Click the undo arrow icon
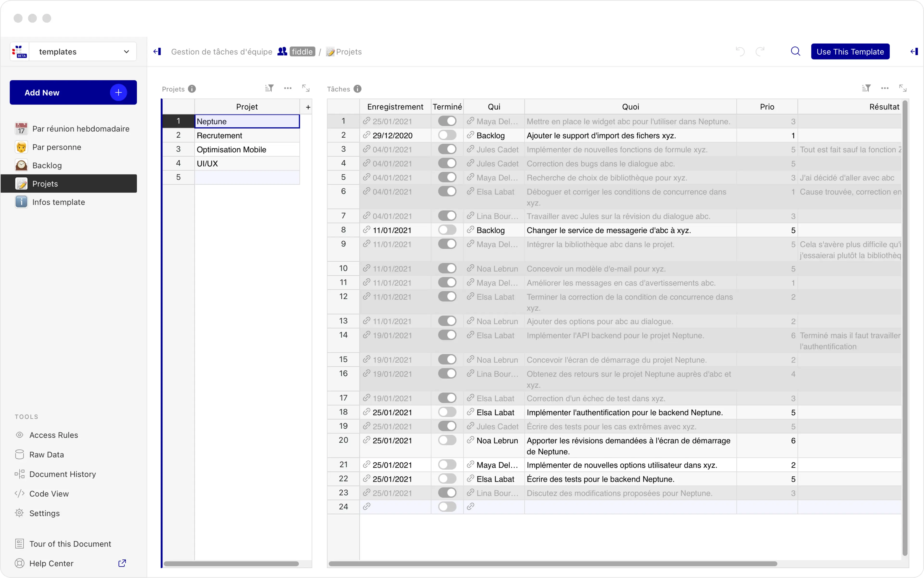 pyautogui.click(x=740, y=51)
